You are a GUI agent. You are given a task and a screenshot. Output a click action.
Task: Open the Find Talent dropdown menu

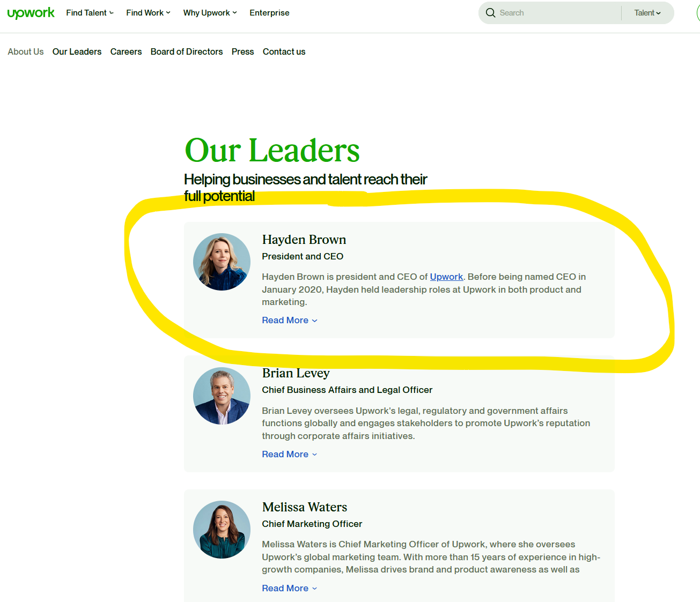90,13
